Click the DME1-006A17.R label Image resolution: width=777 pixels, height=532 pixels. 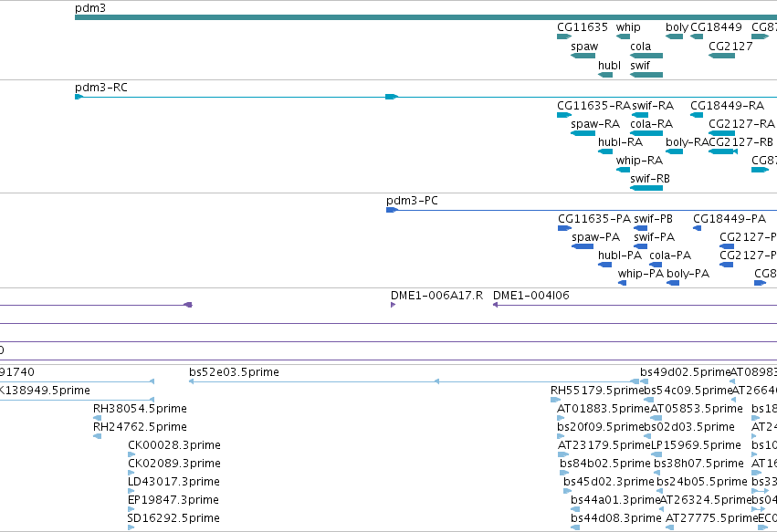click(437, 296)
